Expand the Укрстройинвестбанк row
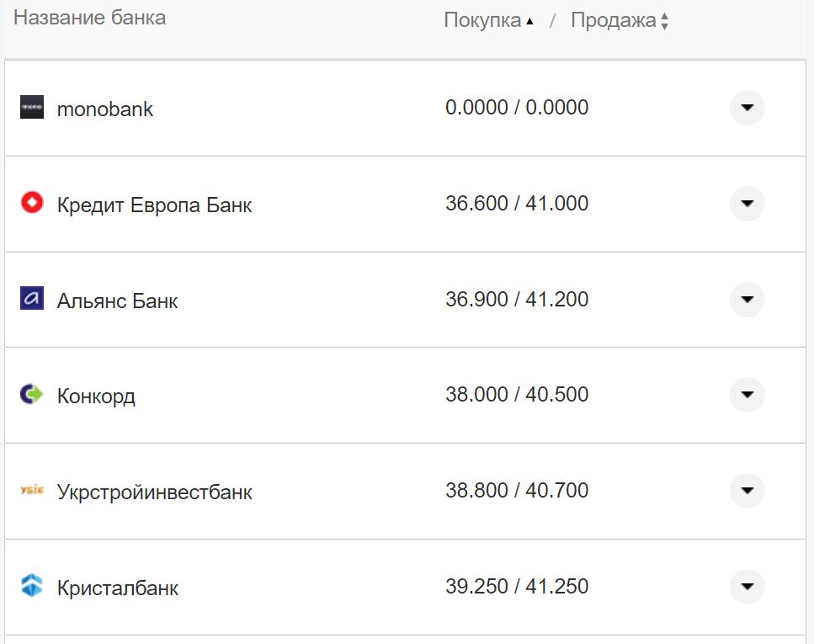This screenshot has width=814, height=644. [747, 491]
